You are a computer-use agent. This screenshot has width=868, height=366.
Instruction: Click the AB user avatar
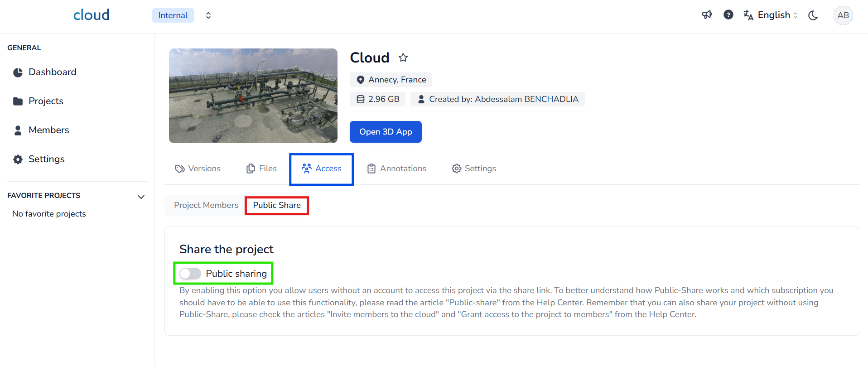pos(843,15)
